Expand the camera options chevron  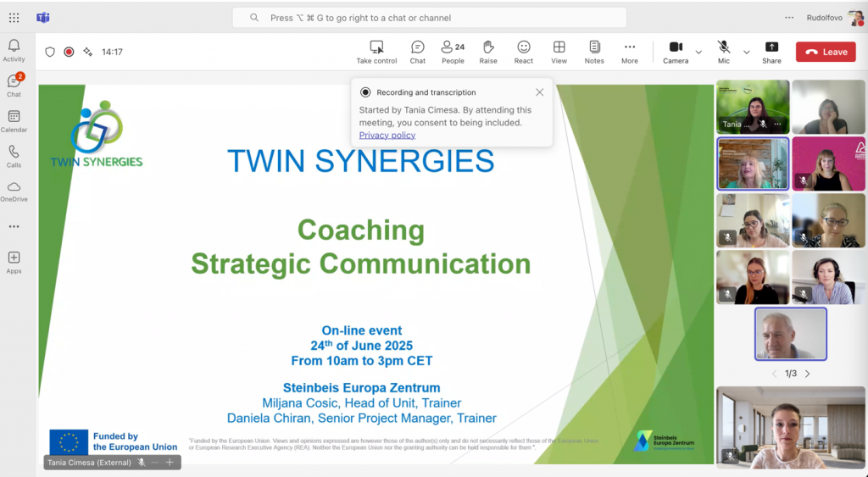[x=698, y=52]
